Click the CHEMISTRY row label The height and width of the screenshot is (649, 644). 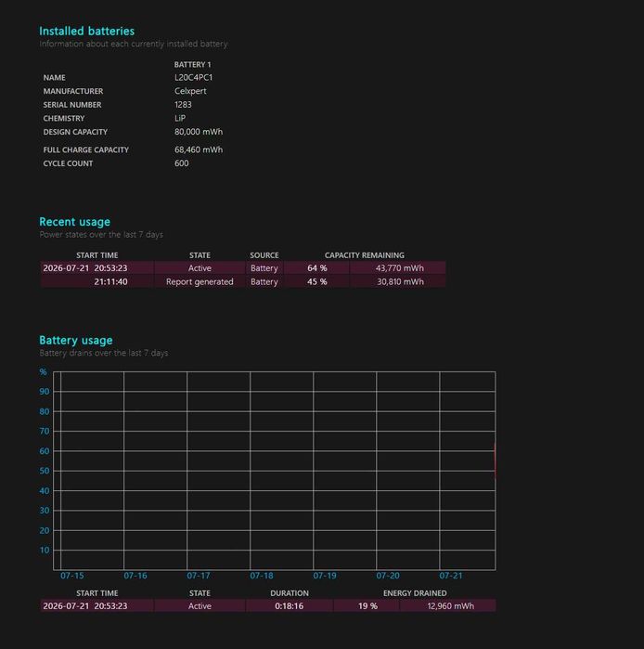(x=64, y=118)
